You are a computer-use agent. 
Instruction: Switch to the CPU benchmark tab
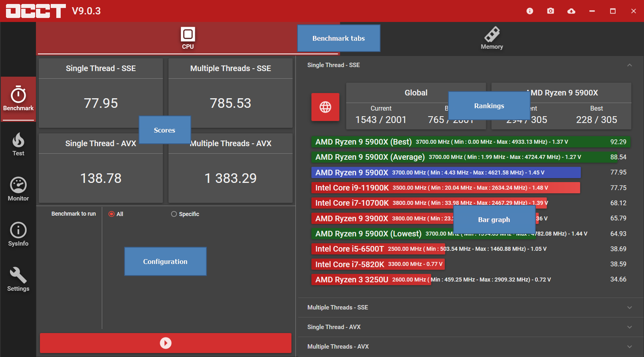pos(188,38)
